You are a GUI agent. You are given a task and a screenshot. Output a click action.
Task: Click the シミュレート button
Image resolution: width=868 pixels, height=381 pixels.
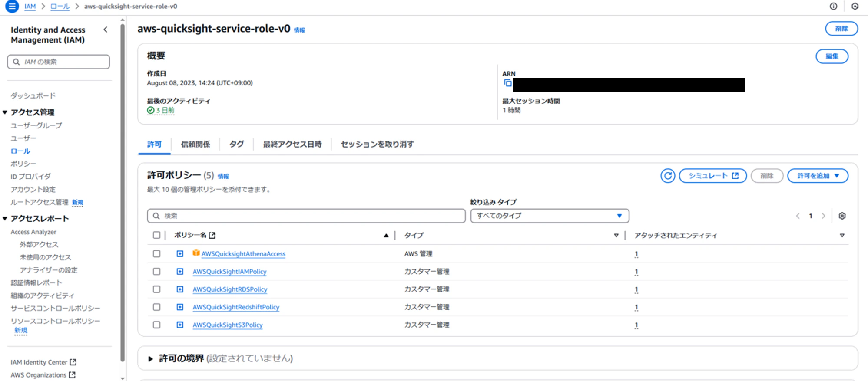tap(713, 176)
